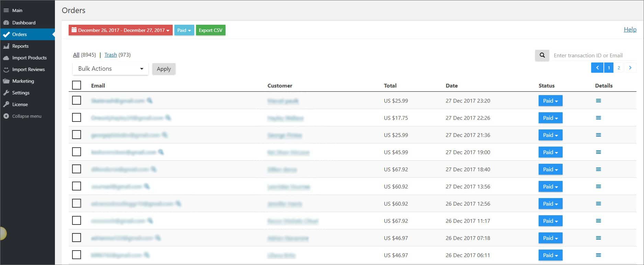Click the Export CSV button
644x265 pixels.
pyautogui.click(x=210, y=30)
